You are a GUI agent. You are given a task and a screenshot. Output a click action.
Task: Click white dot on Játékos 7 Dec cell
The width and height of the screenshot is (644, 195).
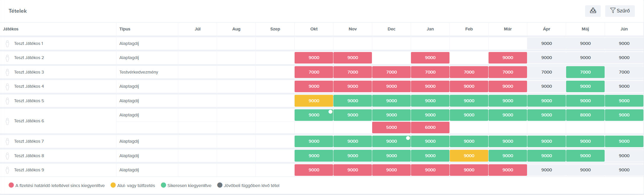[408, 138]
